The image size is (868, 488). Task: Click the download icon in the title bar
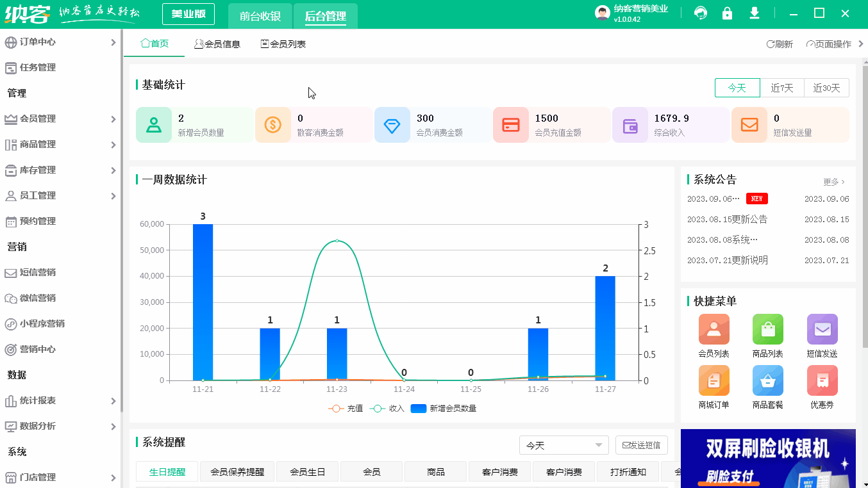point(755,13)
